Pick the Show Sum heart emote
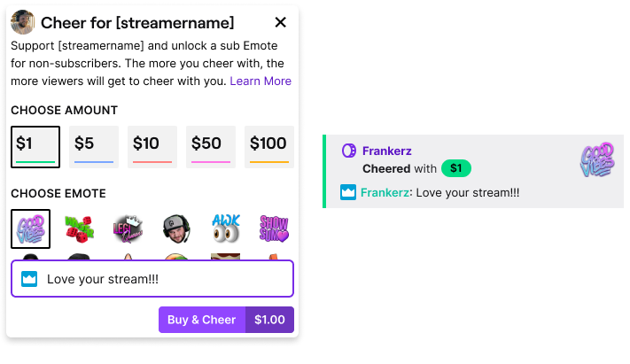This screenshot has height=364, width=630. tap(273, 229)
